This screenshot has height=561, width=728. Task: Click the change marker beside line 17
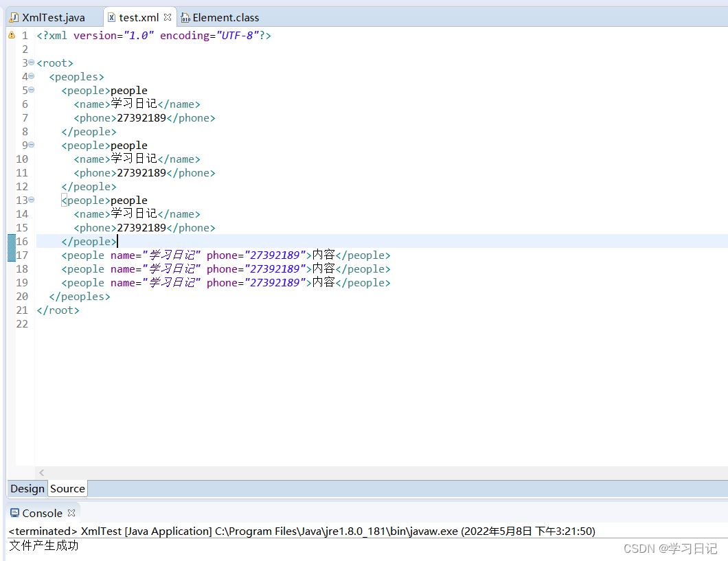(x=12, y=255)
